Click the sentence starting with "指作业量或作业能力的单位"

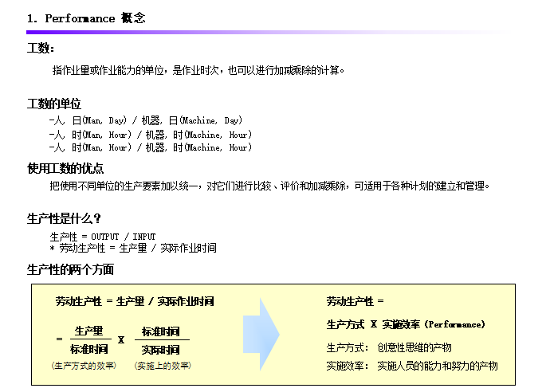tap(198, 70)
